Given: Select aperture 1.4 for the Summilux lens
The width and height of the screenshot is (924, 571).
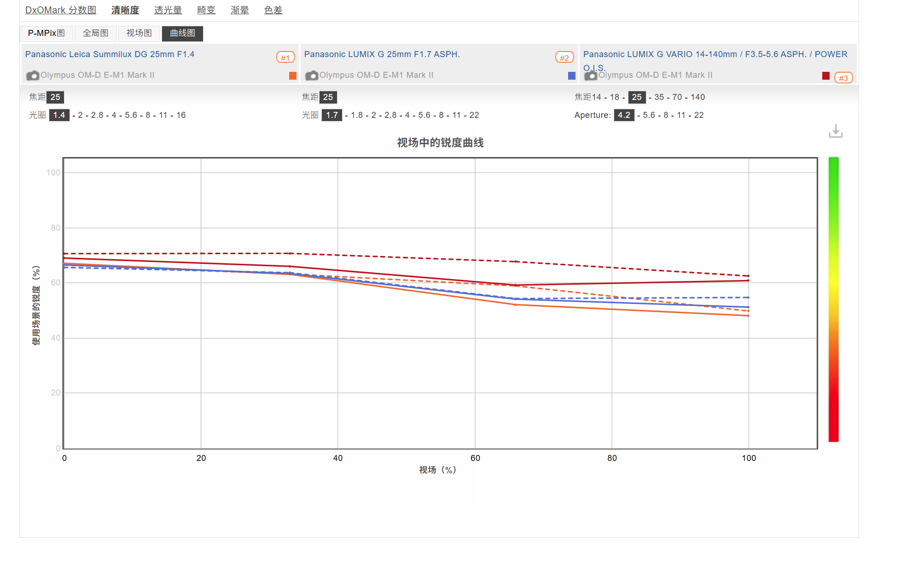Looking at the screenshot, I should point(59,115).
